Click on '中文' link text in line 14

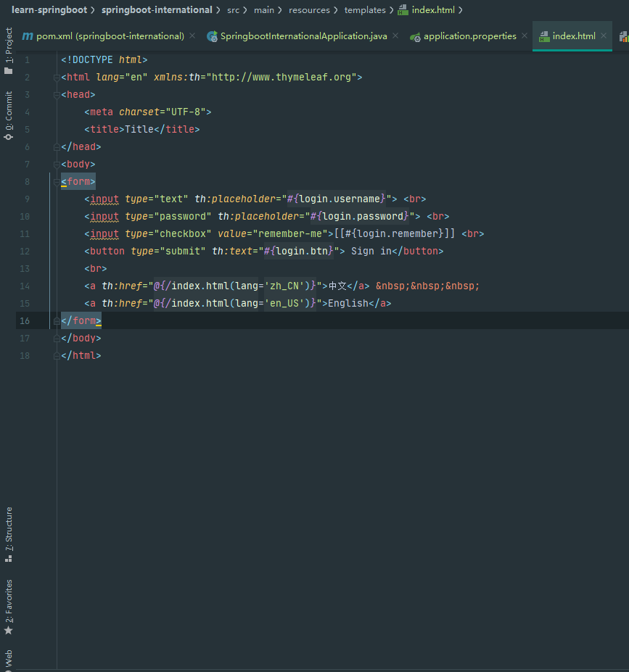click(337, 286)
